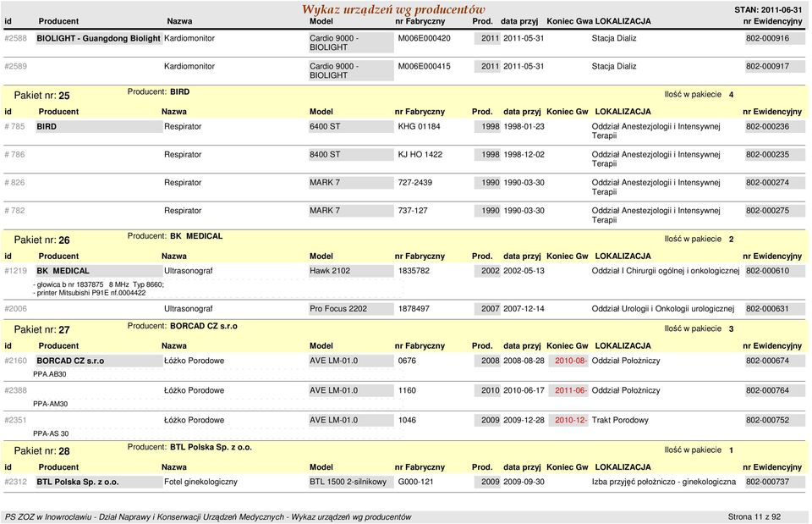812x524 pixels.
Task: Click location 'Izba przyjęć położniczo - ginekologiczna'
Action: pos(663,482)
